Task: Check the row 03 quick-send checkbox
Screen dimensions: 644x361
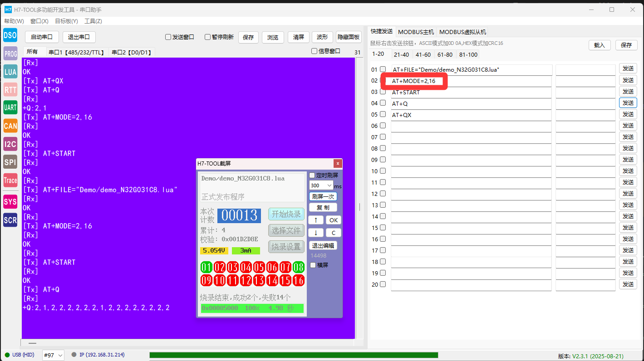Action: click(383, 92)
